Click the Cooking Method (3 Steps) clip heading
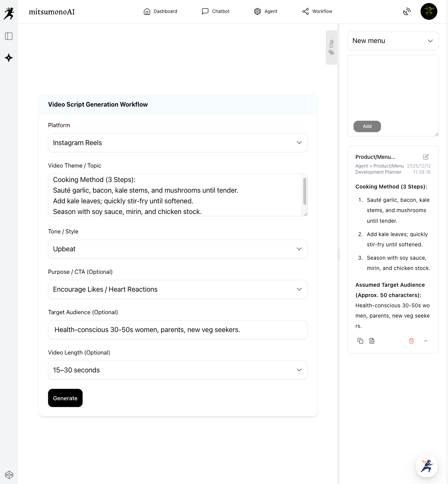 [x=391, y=187]
